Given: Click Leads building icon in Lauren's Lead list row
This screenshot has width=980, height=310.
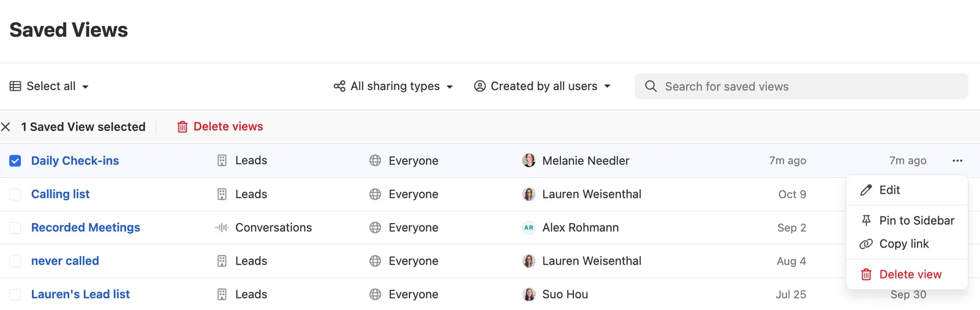Looking at the screenshot, I should [x=222, y=295].
